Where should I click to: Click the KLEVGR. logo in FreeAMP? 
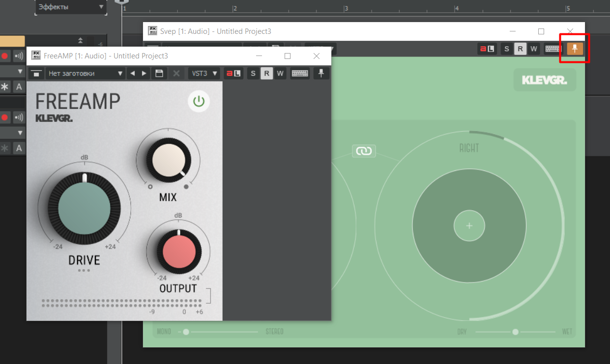point(54,118)
